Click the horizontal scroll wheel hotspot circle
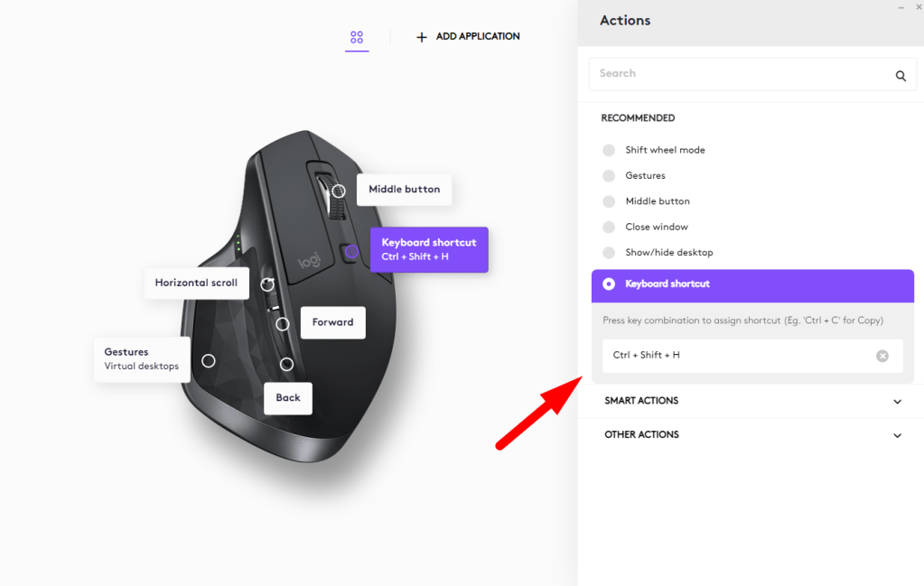 coord(267,285)
